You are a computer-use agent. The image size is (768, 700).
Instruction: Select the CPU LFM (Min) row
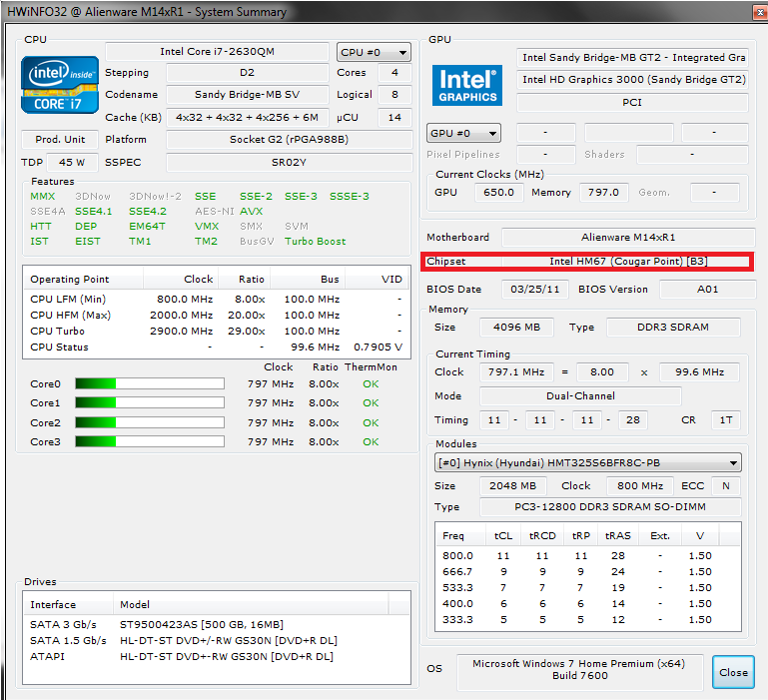click(x=216, y=300)
